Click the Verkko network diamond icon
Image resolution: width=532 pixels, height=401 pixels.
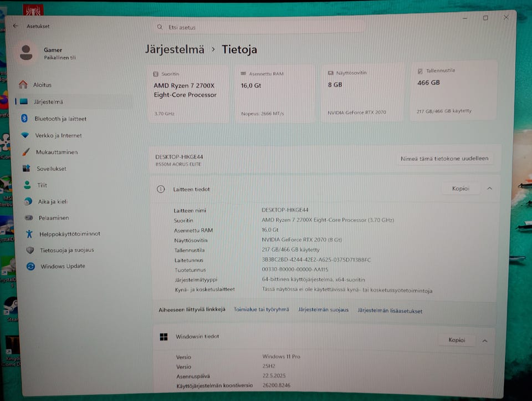point(25,135)
